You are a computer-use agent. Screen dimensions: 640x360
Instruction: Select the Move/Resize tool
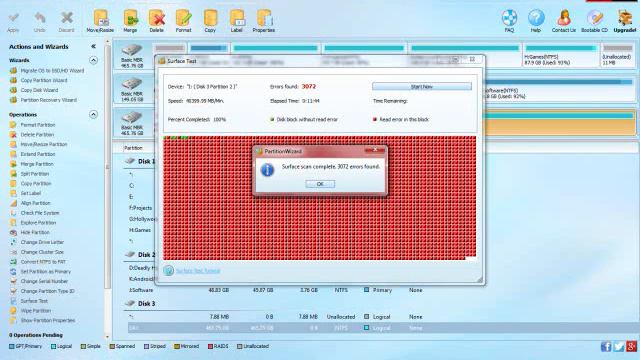tap(100, 21)
